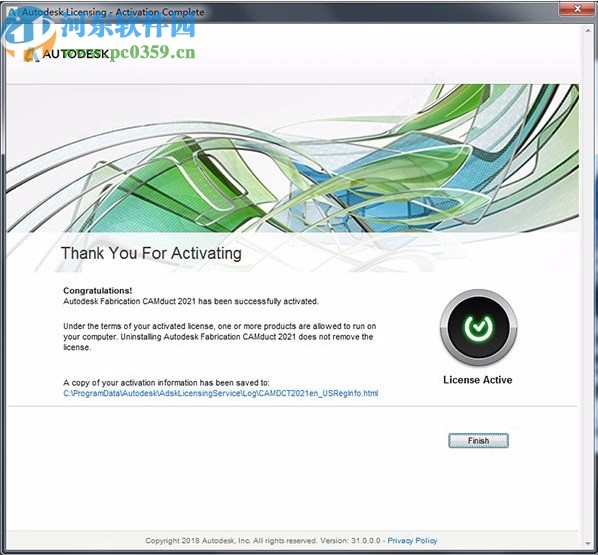Viewport: 598px width, 555px height.
Task: Click the Autodesk logo icon in header
Action: point(31,55)
